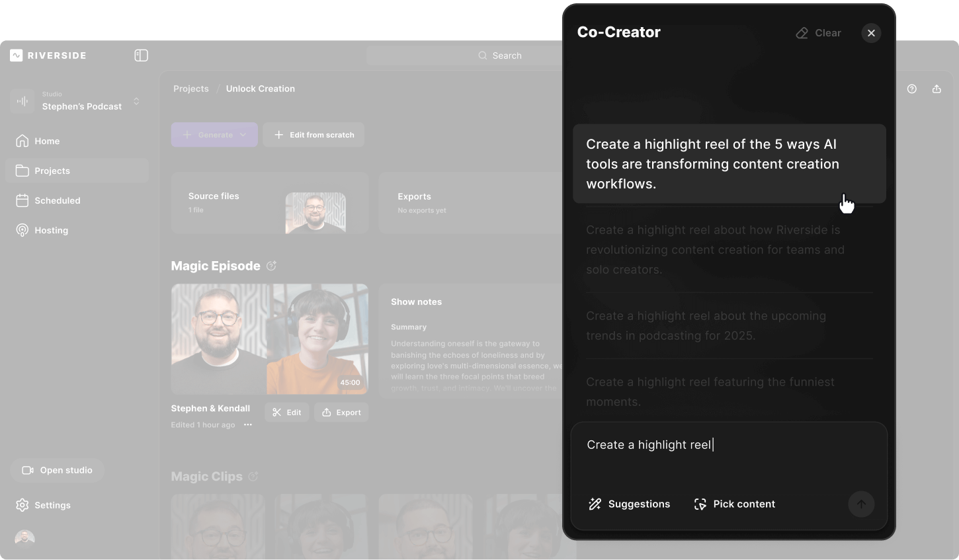Click the Scheduled calendar icon

tap(22, 200)
